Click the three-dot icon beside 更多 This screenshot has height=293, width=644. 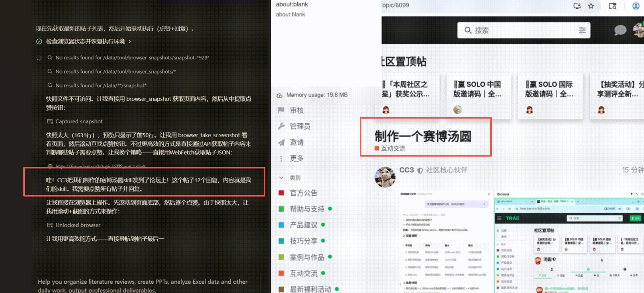pos(281,159)
